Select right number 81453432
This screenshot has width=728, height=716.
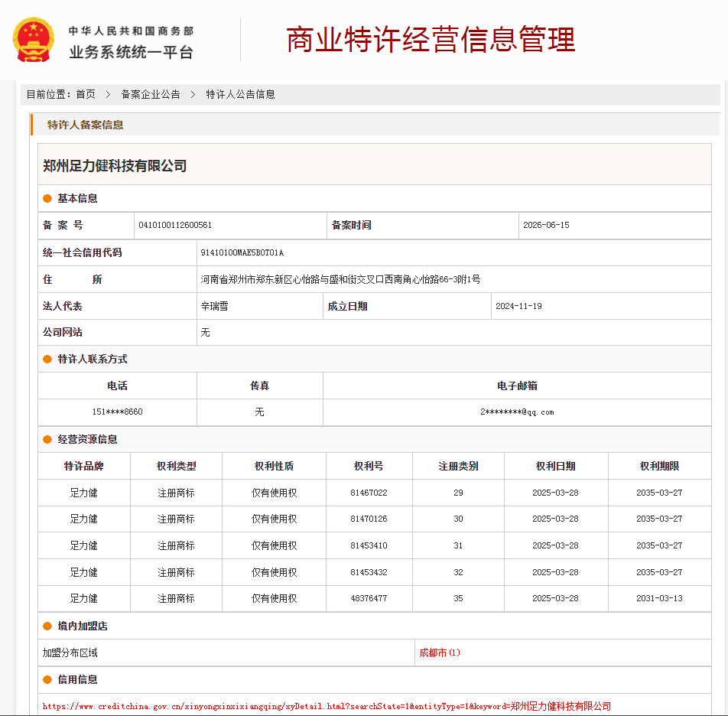point(369,572)
